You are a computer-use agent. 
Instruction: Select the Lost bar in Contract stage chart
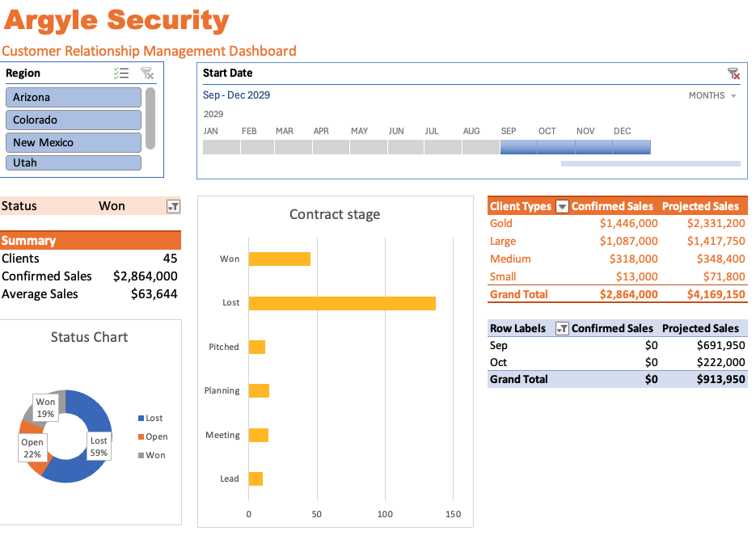click(x=341, y=303)
